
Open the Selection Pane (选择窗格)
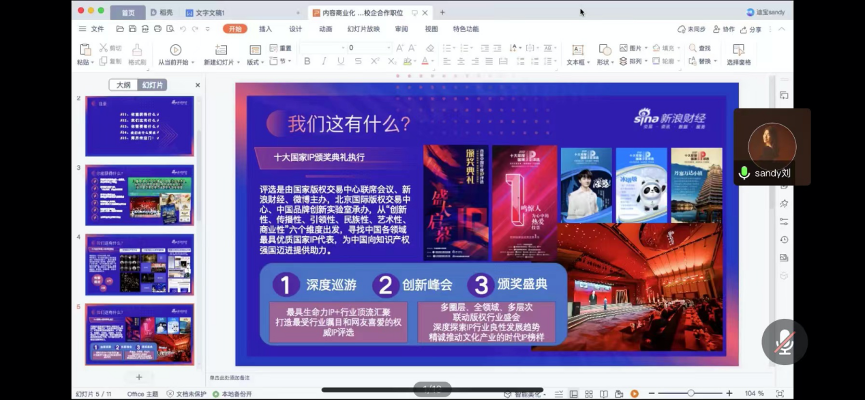739,50
